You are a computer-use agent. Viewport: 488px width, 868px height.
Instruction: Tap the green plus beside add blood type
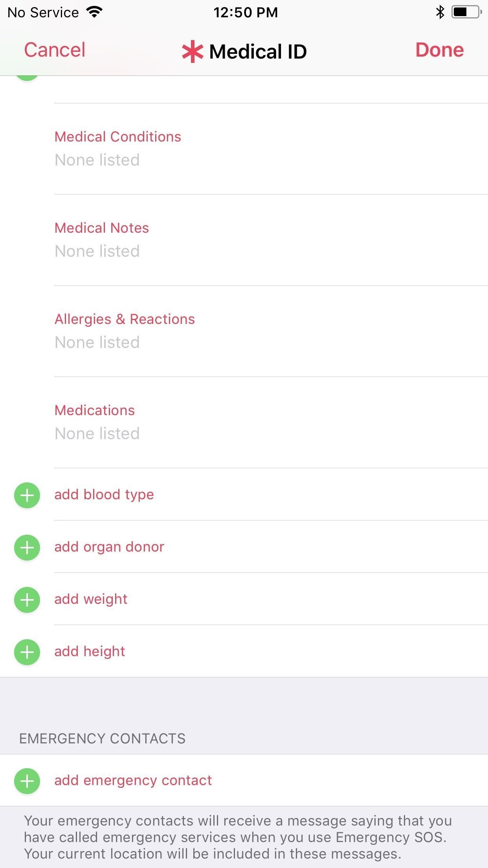(x=27, y=495)
